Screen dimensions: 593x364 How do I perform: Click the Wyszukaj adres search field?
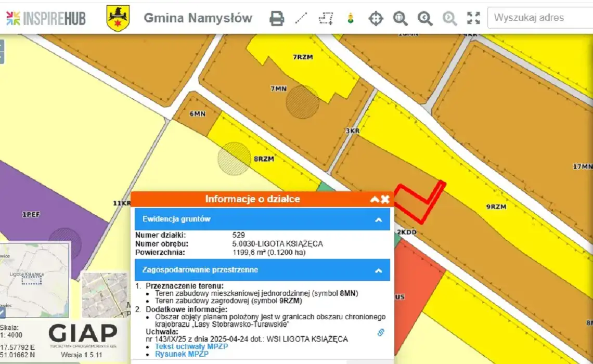pos(541,18)
